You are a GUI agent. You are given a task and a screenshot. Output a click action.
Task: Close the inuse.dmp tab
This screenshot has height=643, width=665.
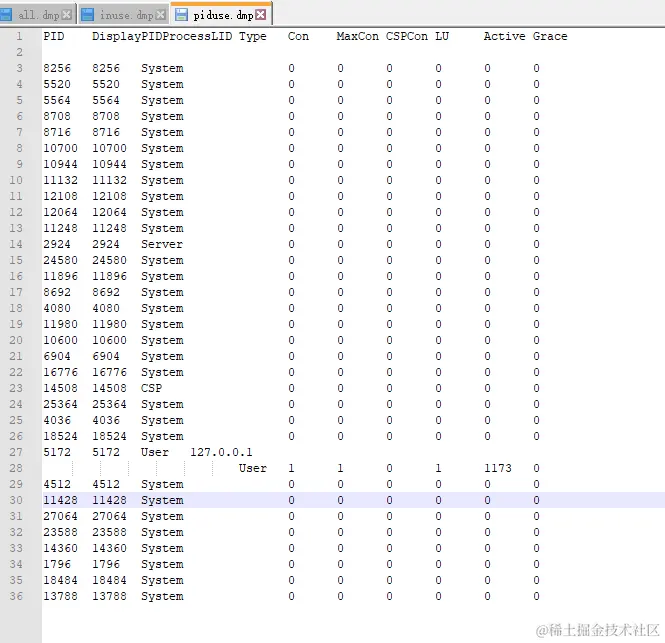(x=161, y=15)
